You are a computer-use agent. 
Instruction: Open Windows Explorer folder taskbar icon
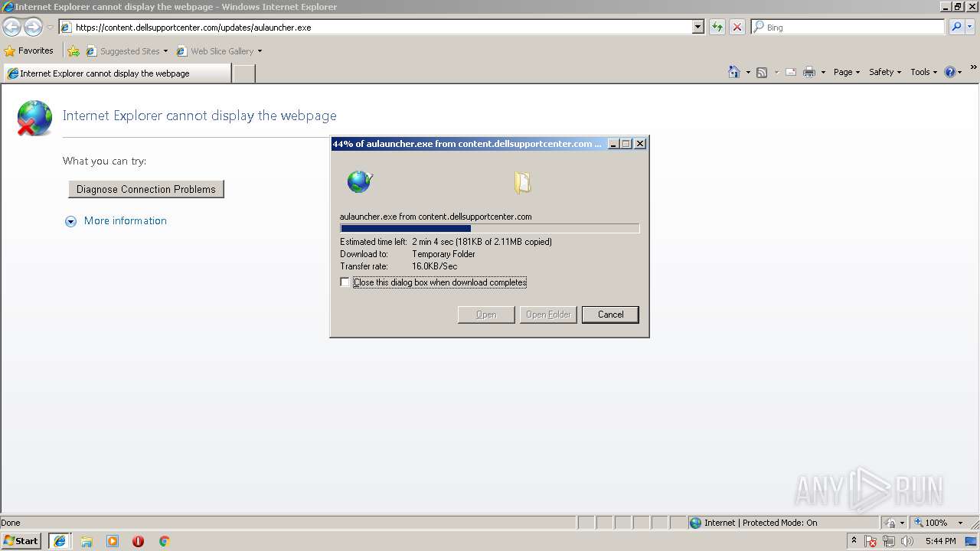coord(87,541)
